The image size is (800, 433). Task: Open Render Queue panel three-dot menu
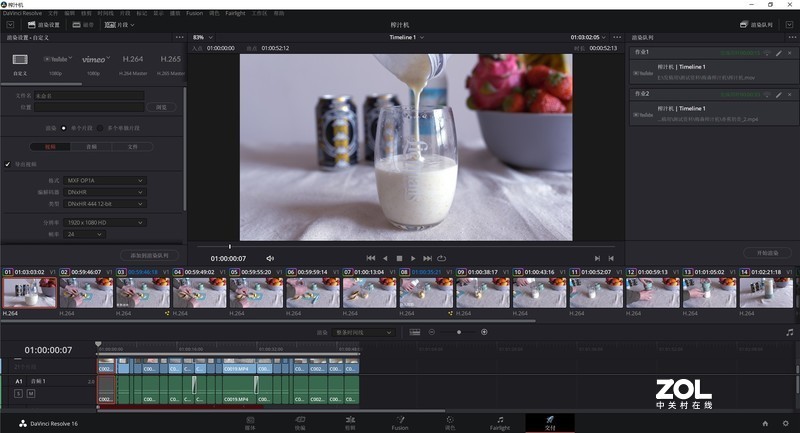point(791,37)
